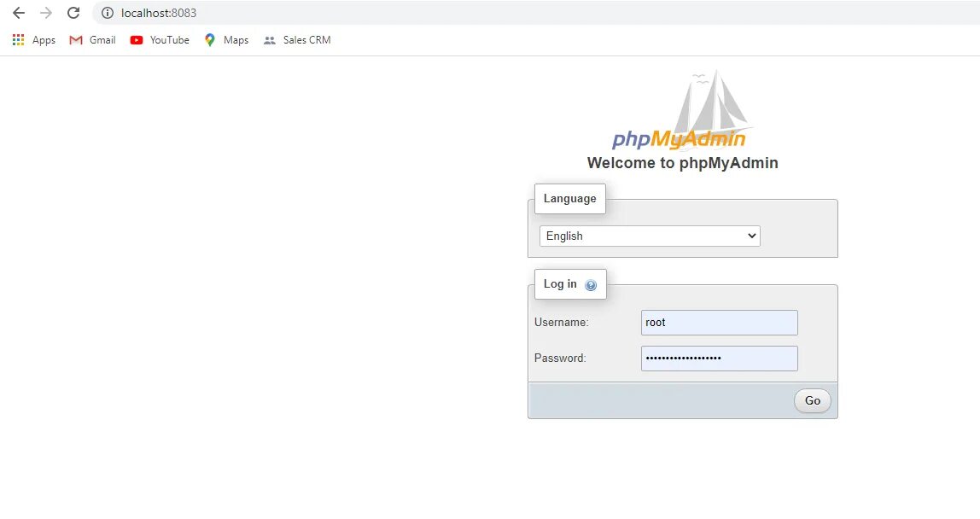
Task: Click the localhost:8083 address bar
Action: click(x=538, y=13)
